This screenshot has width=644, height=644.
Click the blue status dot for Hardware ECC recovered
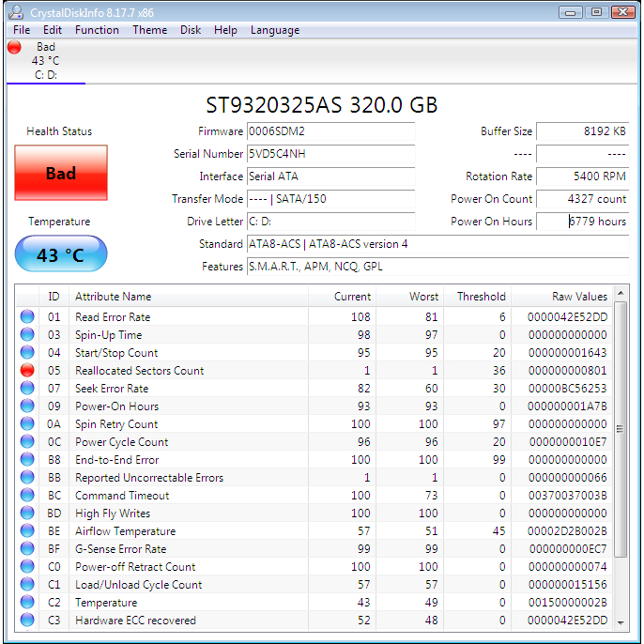tap(27, 620)
